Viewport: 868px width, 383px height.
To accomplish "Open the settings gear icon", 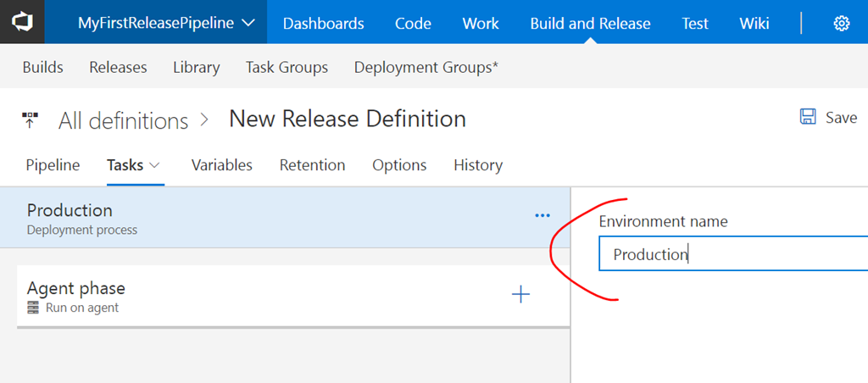I will pos(841,23).
